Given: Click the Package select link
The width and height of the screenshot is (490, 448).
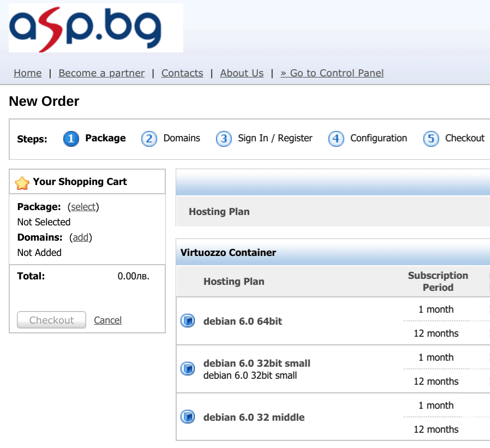Looking at the screenshot, I should pyautogui.click(x=83, y=207).
